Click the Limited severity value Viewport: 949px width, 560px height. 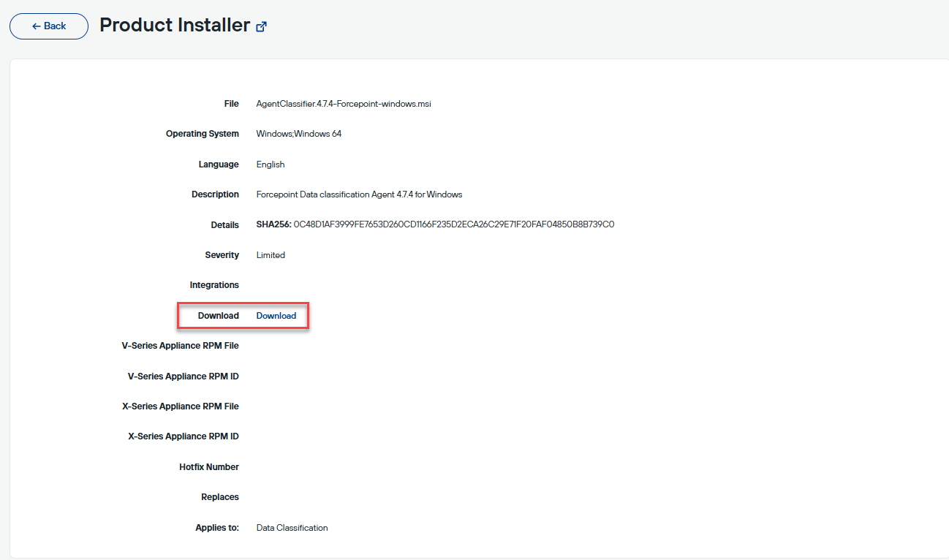[x=271, y=255]
